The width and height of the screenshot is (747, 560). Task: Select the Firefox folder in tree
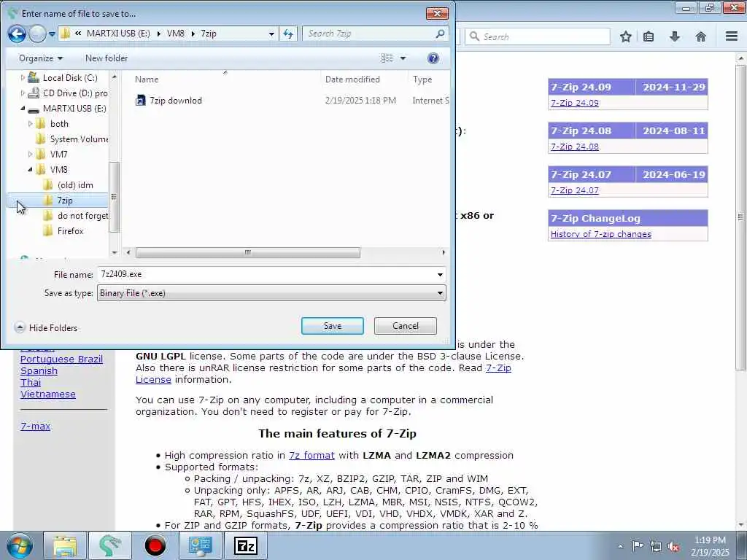coord(70,231)
